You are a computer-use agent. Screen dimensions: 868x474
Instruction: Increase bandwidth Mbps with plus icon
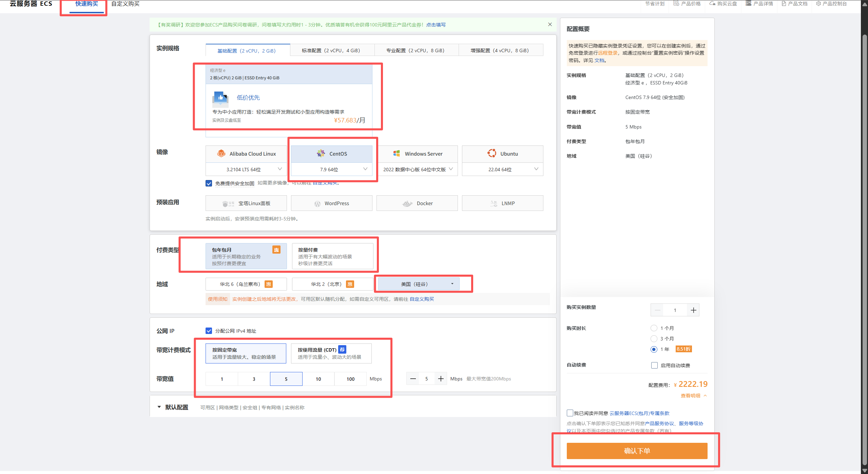441,379
